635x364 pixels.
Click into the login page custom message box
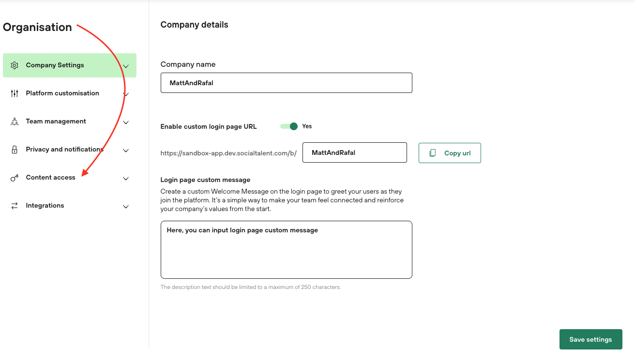pyautogui.click(x=286, y=250)
